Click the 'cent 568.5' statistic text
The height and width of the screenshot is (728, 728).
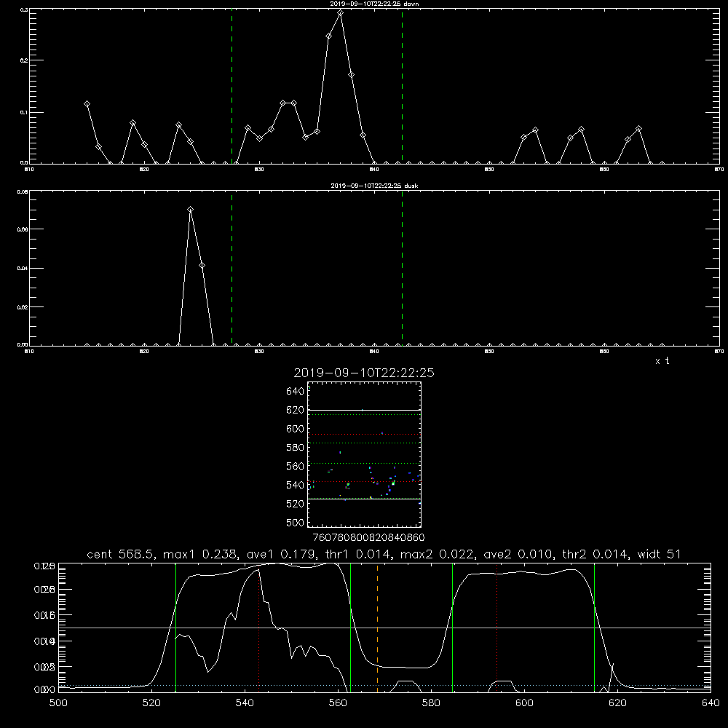click(x=122, y=554)
